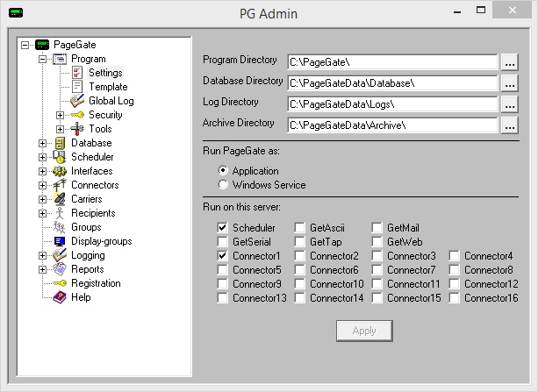Expand the Connectors tree node
The width and height of the screenshot is (538, 392).
42,185
